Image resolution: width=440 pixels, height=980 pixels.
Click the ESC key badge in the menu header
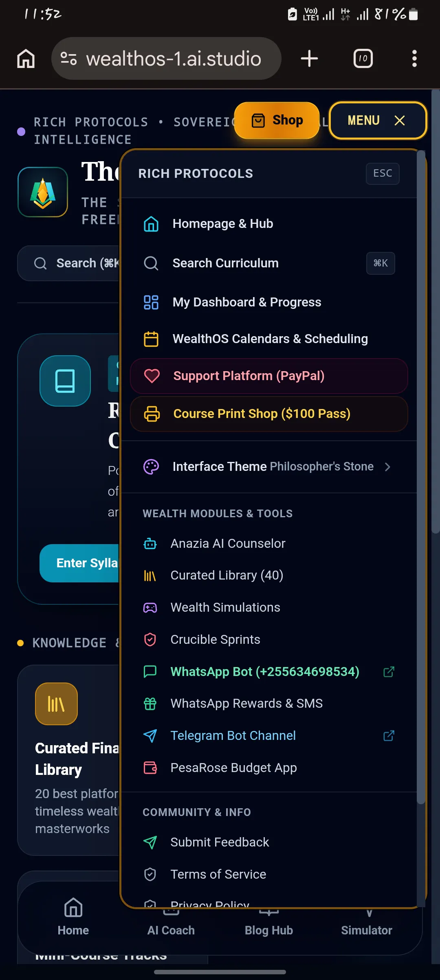point(383,174)
